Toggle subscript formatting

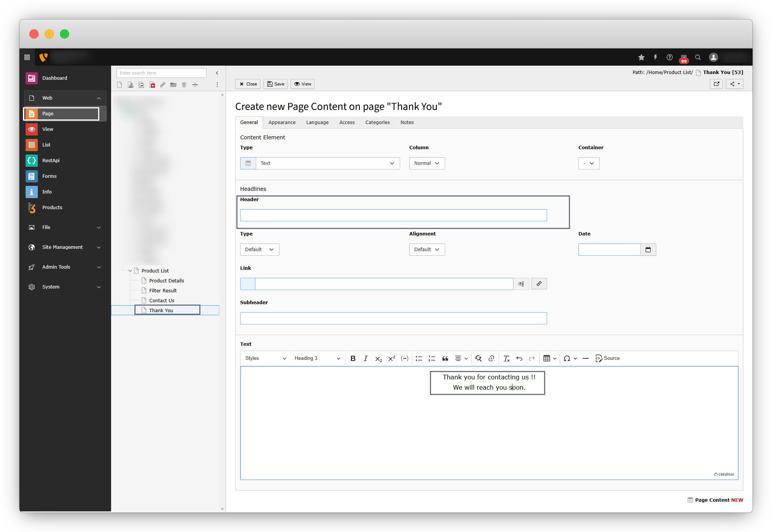pos(378,358)
